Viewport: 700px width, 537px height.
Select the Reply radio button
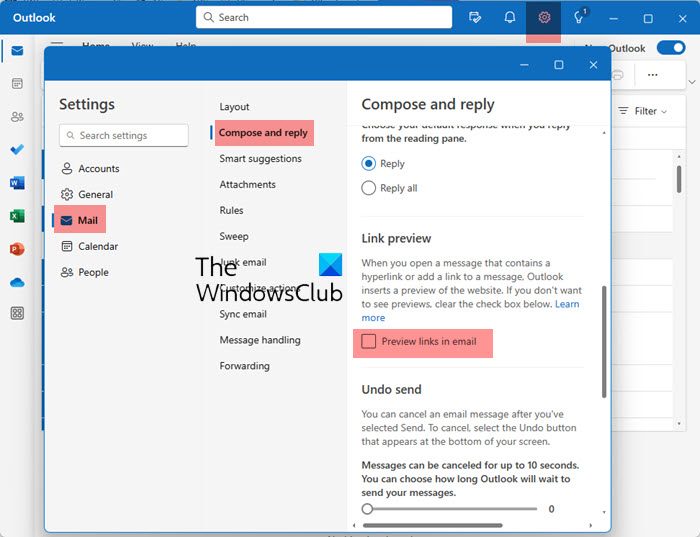coord(368,163)
